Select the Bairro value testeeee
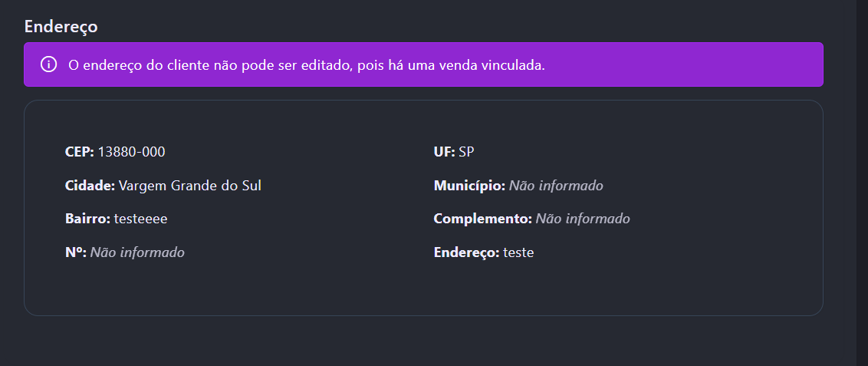This screenshot has width=868, height=366. pos(140,219)
